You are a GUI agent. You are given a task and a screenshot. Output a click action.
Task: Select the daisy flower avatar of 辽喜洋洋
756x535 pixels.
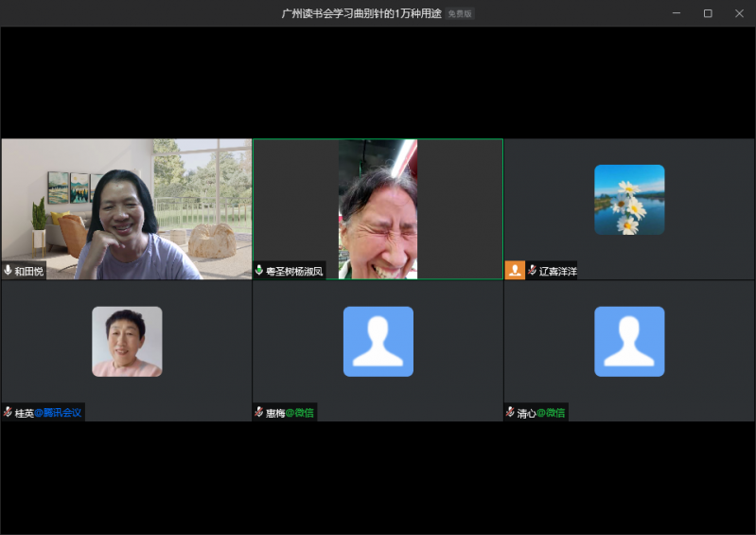629,200
